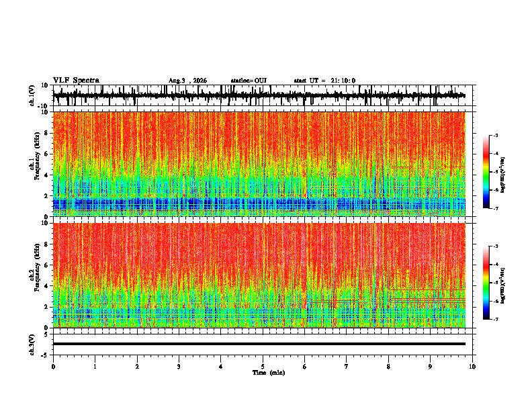Click time axis tick label "1"

(95, 367)
